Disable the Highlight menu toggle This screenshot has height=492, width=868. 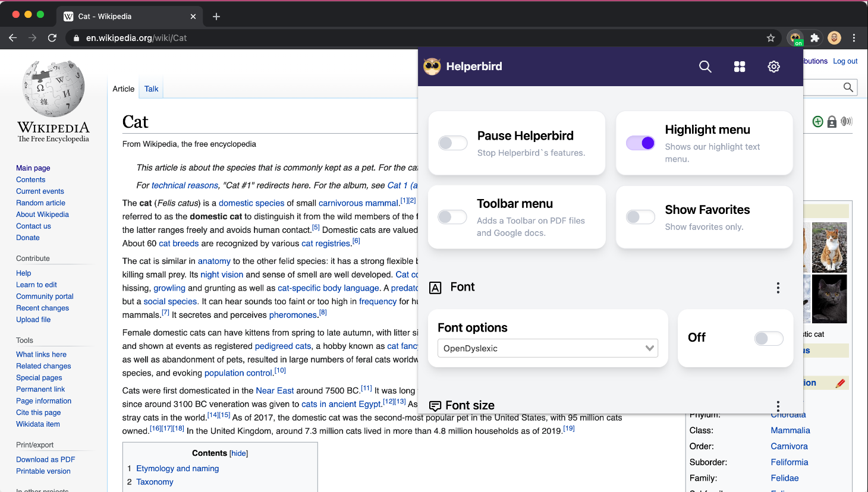640,143
